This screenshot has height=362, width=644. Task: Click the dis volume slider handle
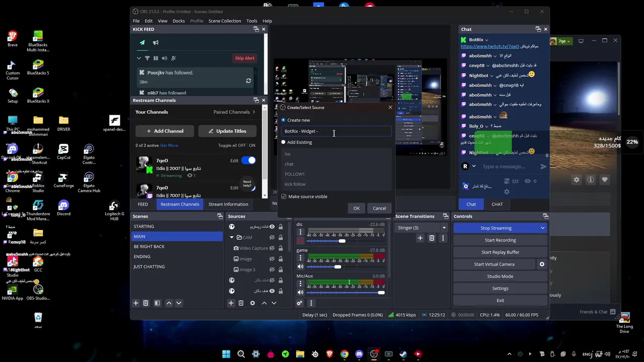342,241
